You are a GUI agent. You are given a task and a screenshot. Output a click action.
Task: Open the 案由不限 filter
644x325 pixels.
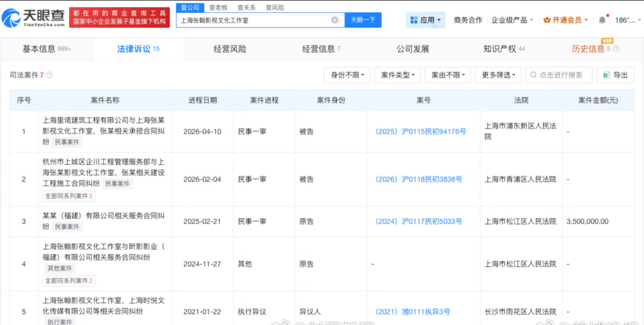click(448, 75)
